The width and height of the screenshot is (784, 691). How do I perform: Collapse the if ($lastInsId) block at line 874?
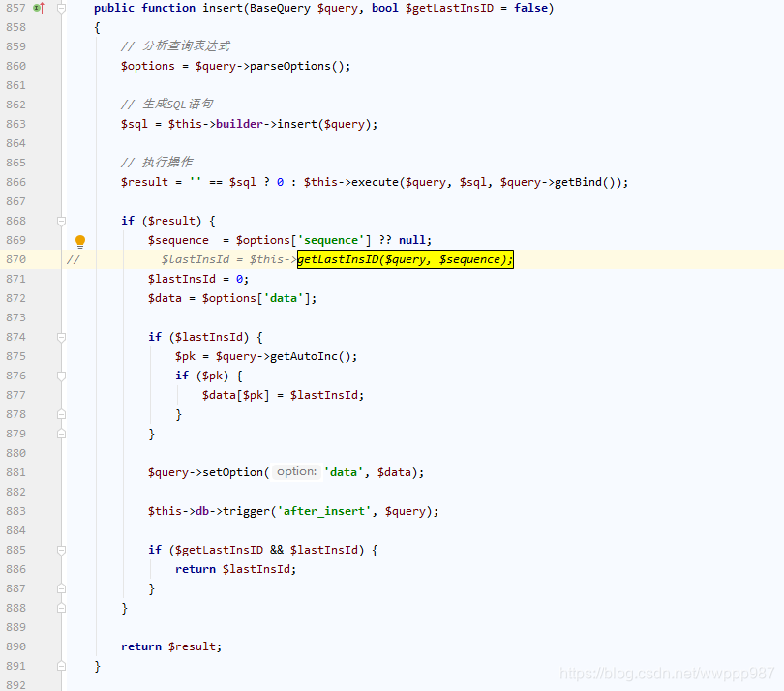(62, 337)
